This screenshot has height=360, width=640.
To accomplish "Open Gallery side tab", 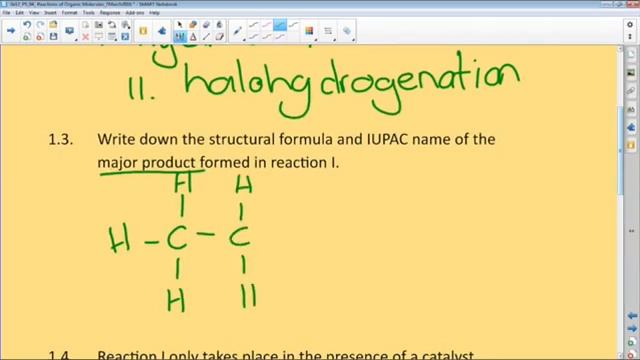I will 631,73.
